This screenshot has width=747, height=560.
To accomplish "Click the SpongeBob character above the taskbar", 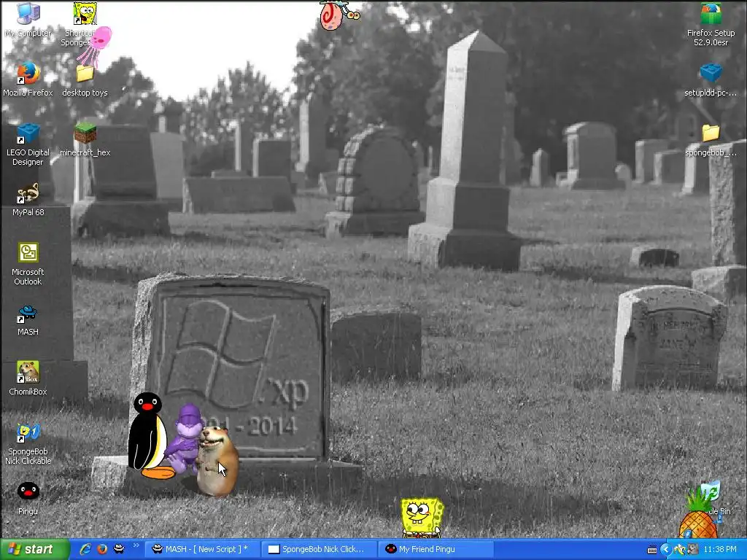I will point(422,518).
